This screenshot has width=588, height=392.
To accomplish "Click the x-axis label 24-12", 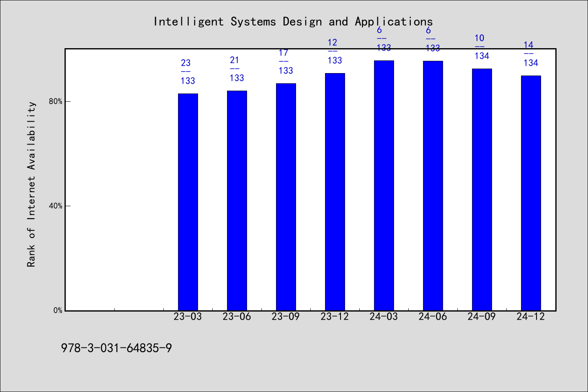I will pos(531,316).
